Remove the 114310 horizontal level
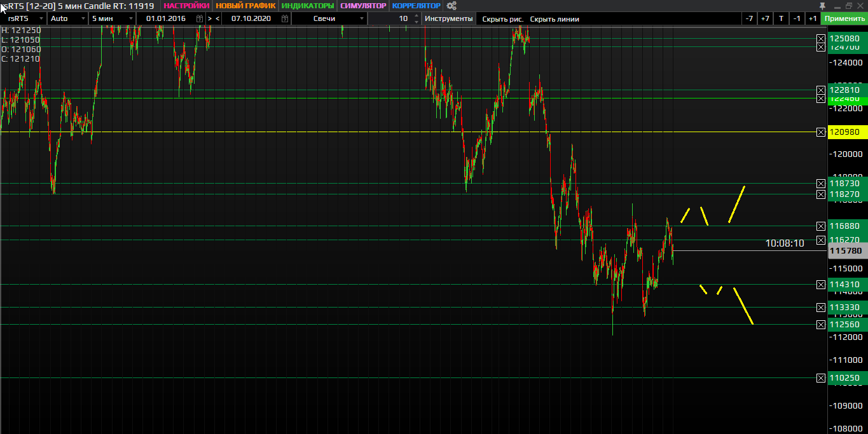This screenshot has height=434, width=868. click(x=820, y=284)
